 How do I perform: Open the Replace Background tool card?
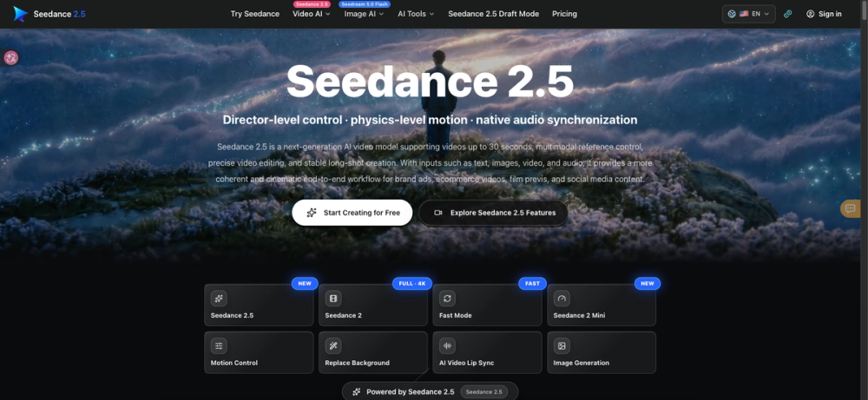pos(373,352)
